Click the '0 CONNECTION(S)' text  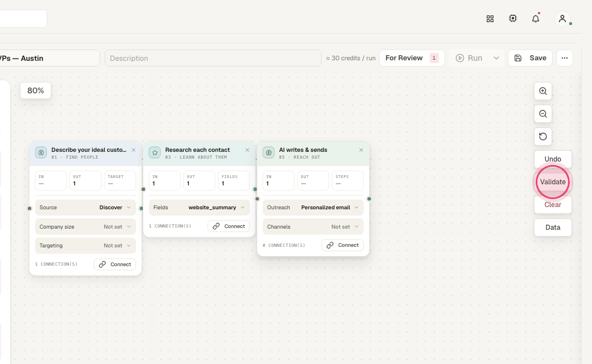284,245
